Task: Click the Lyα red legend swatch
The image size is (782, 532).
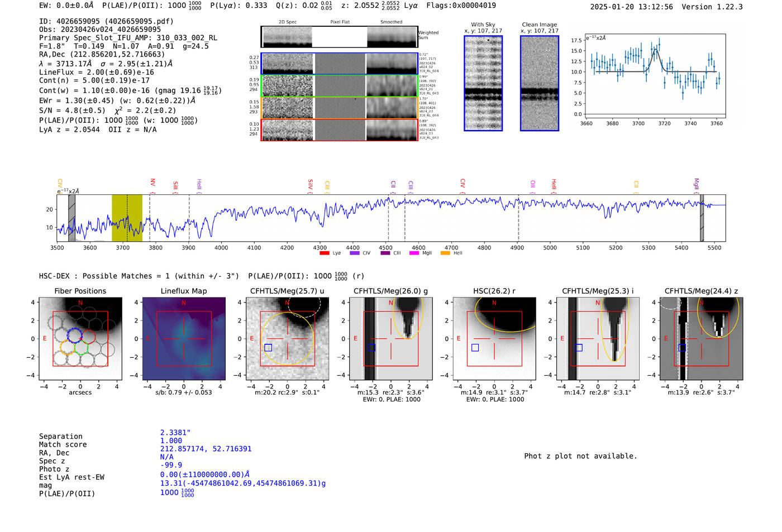Action: 324,253
